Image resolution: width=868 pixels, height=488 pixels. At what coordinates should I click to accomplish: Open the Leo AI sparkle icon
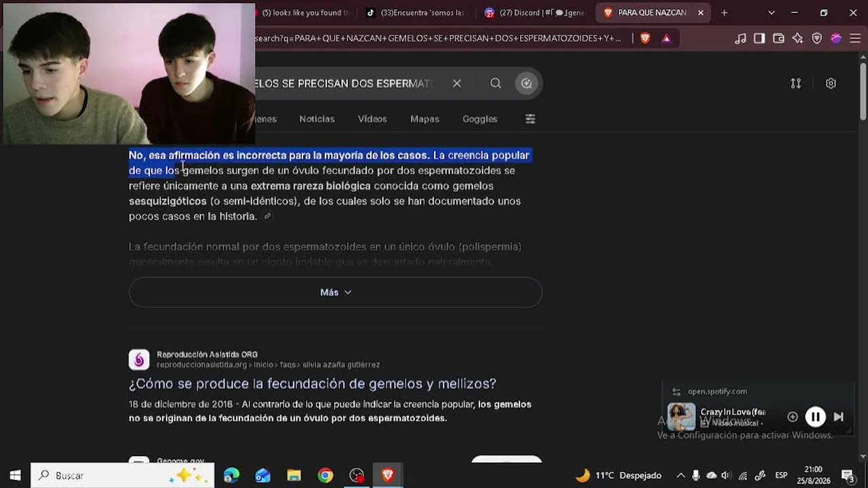click(x=797, y=39)
